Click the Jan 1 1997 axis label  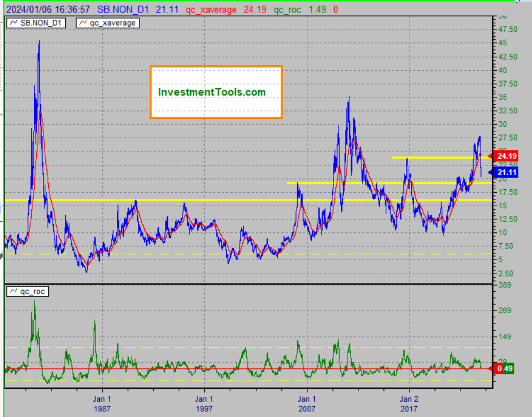point(204,404)
